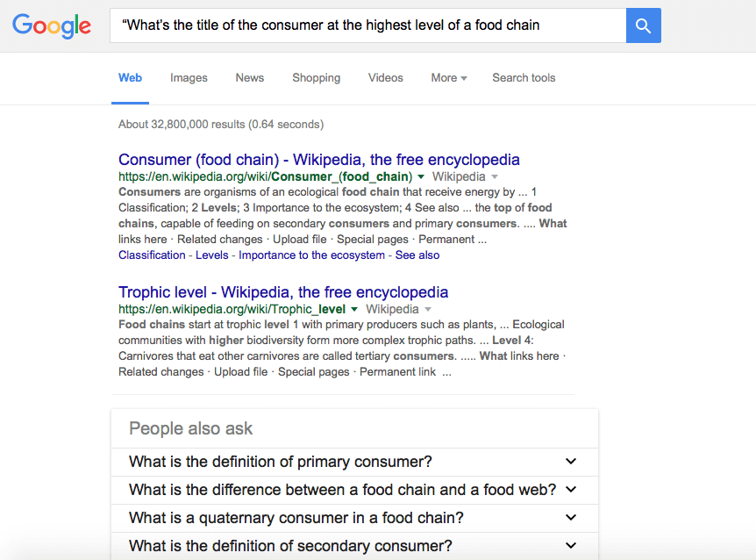
Task: Open green arrow next to Consumer_(food_chain) URL
Action: pos(421,177)
